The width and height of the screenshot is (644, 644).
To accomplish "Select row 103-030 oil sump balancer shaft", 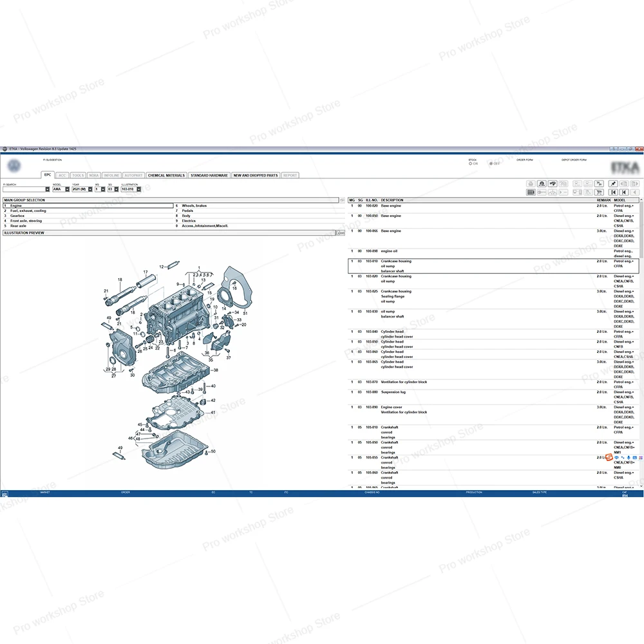I will click(x=493, y=319).
